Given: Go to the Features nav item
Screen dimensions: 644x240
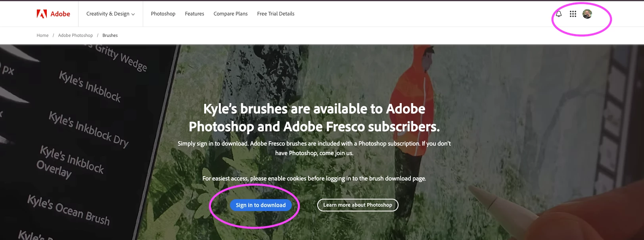Looking at the screenshot, I should tap(194, 14).
